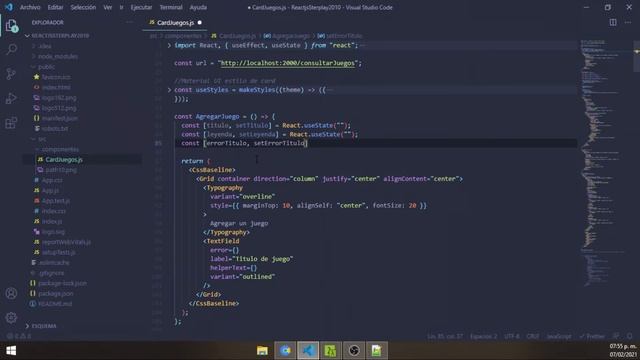Open the Manage gear icon
Screen dimensions: 640x360
pos(11,317)
